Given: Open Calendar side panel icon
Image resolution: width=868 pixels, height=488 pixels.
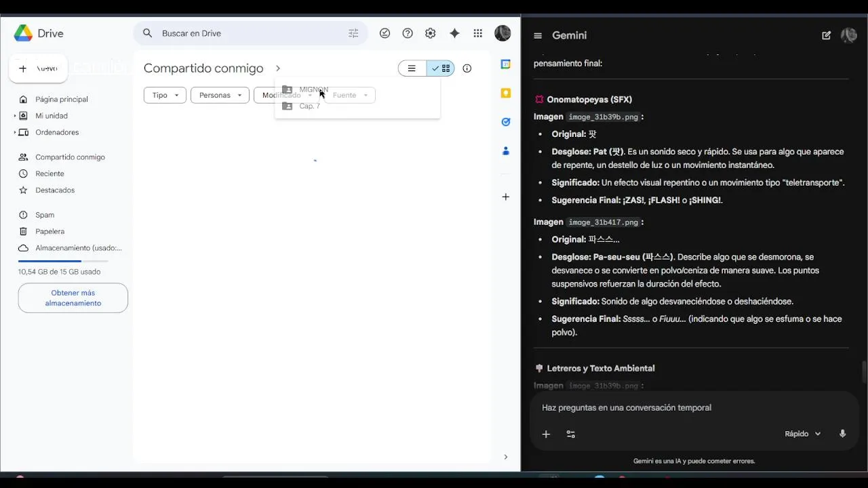Looking at the screenshot, I should click(x=505, y=64).
